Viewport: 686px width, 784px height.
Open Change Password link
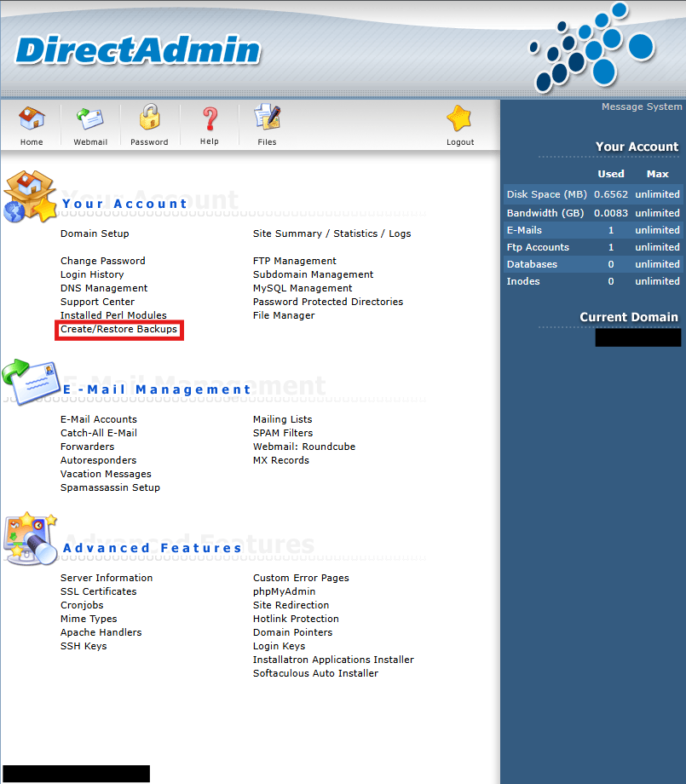(x=103, y=261)
